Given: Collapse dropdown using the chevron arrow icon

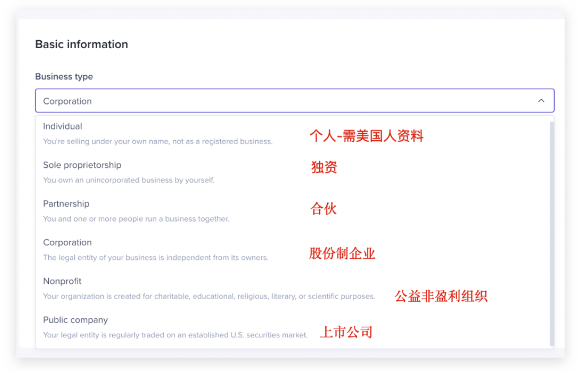Looking at the screenshot, I should (541, 101).
